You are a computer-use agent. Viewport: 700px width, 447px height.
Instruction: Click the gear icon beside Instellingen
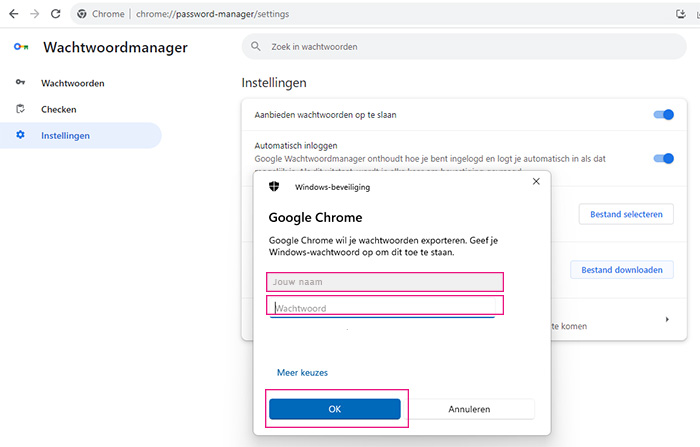pyautogui.click(x=20, y=134)
